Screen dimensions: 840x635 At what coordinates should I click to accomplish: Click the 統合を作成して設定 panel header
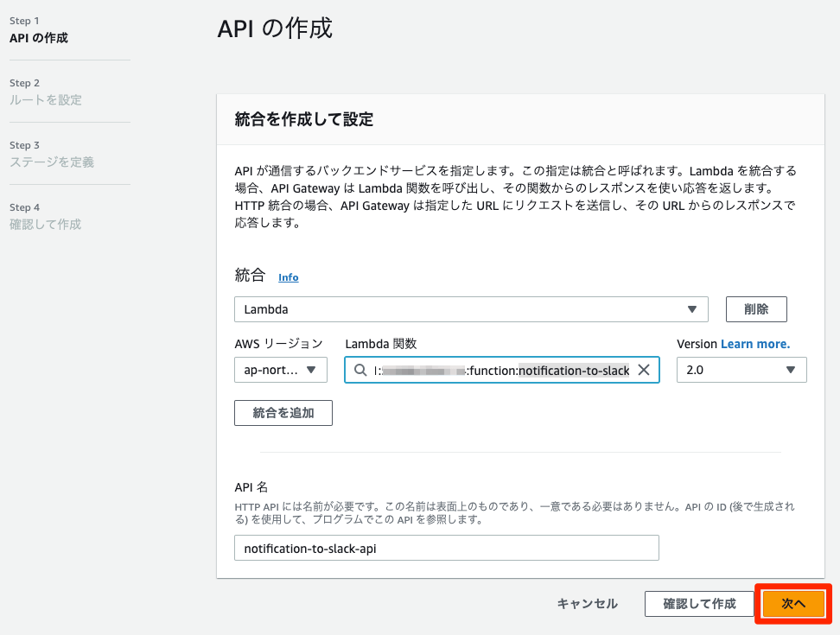click(303, 120)
